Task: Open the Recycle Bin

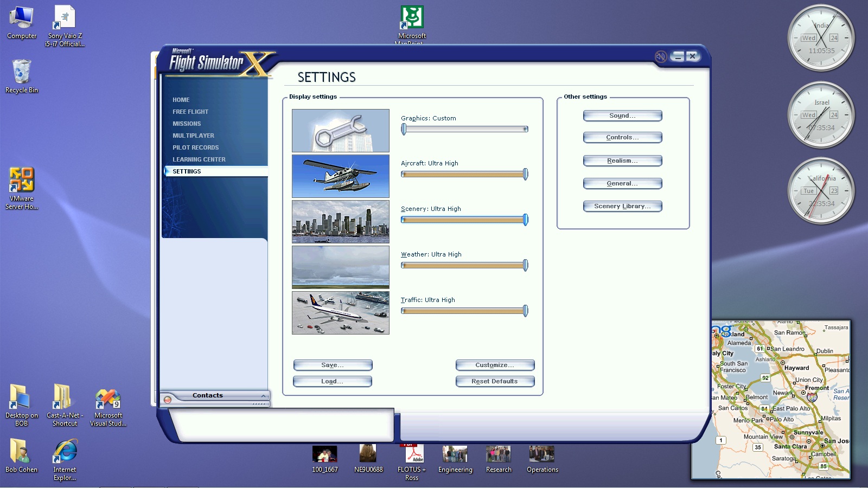Action: tap(22, 76)
